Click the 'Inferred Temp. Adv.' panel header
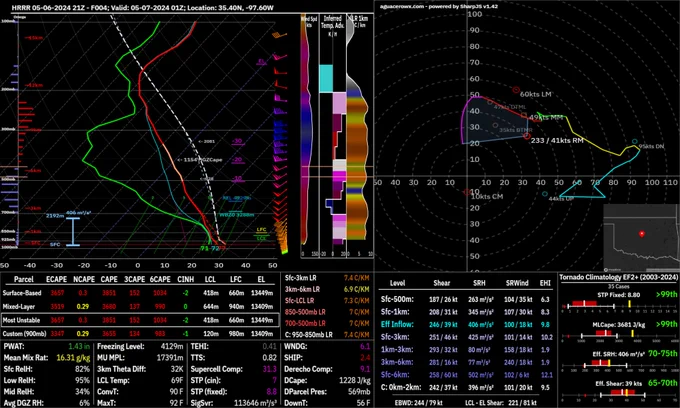 click(x=333, y=25)
